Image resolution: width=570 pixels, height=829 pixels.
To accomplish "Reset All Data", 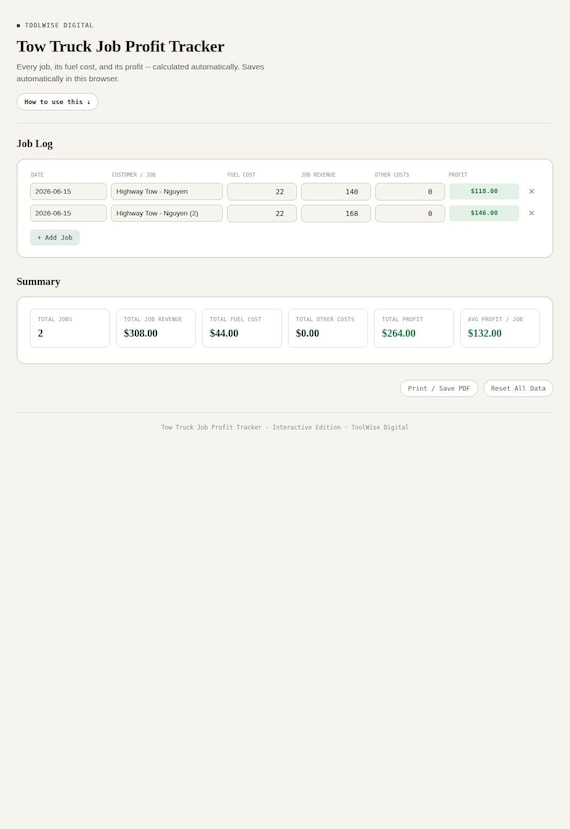I will point(518,388).
